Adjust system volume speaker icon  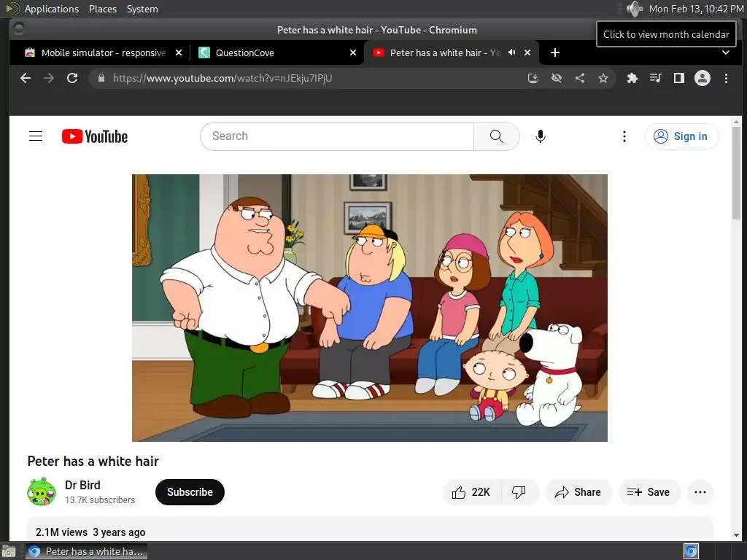635,9
